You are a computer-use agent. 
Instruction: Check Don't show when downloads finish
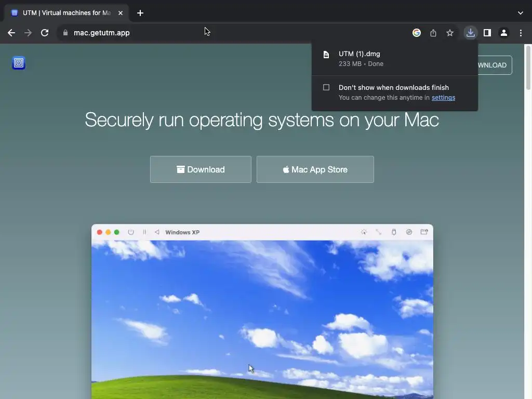click(x=326, y=87)
